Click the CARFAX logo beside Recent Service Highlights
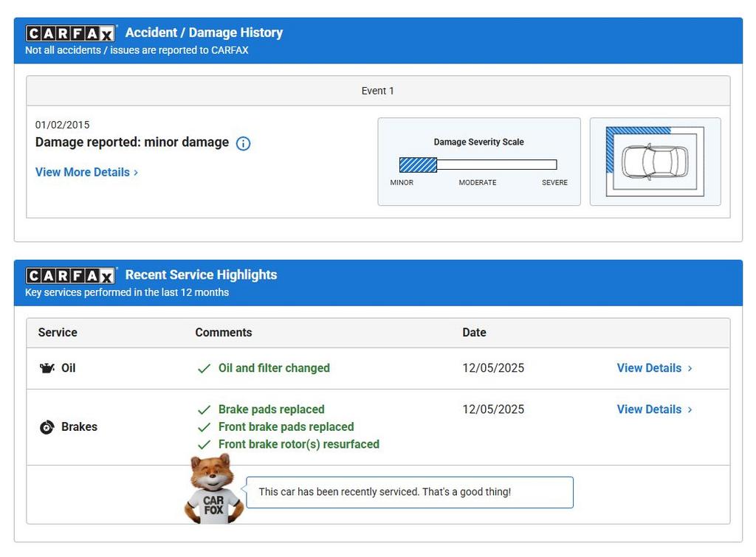This screenshot has width=756, height=557. coord(71,275)
